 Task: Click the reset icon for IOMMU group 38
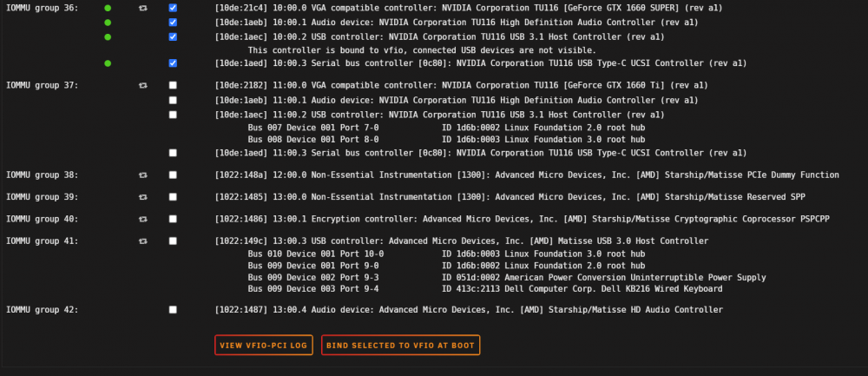click(x=143, y=175)
